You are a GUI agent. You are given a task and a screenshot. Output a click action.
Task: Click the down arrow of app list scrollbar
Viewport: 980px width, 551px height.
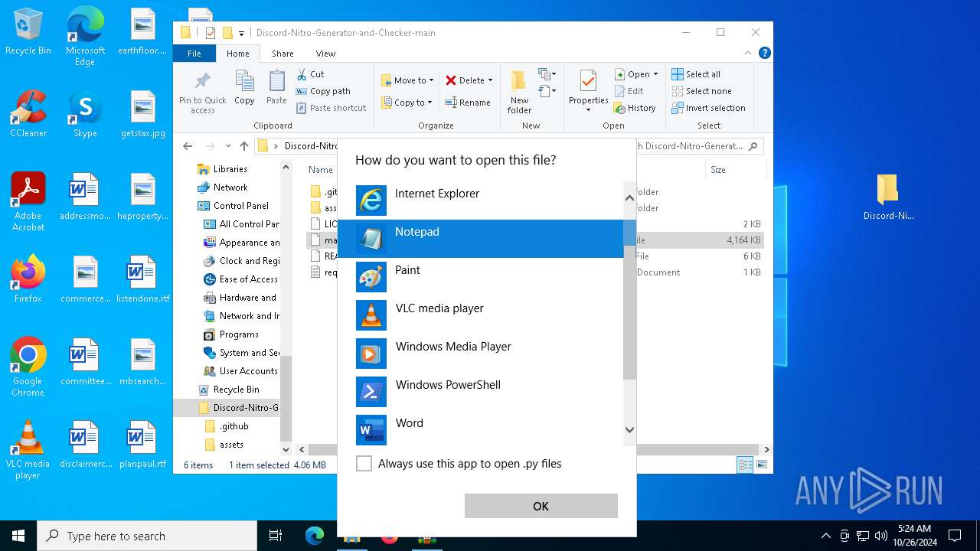[x=629, y=429]
